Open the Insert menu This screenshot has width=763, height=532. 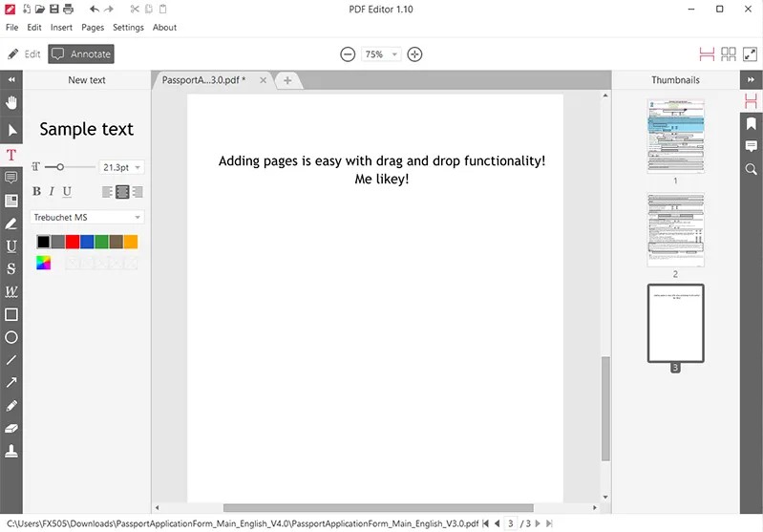(61, 28)
